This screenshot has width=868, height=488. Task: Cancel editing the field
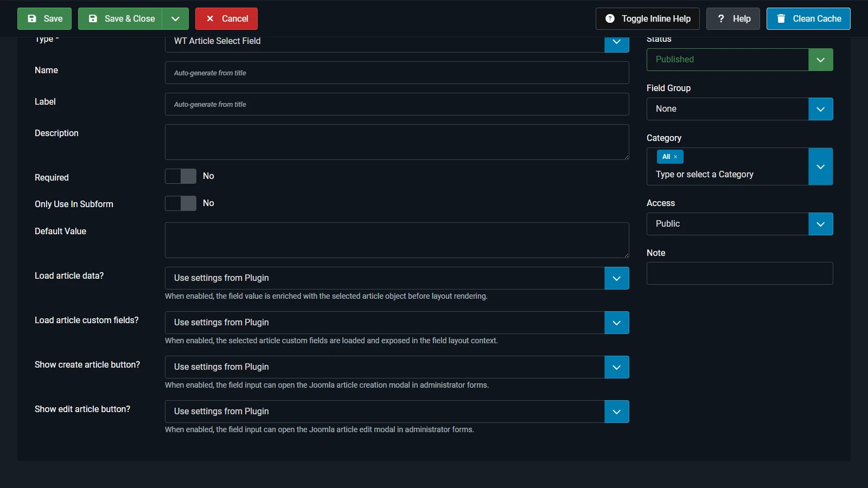click(226, 18)
